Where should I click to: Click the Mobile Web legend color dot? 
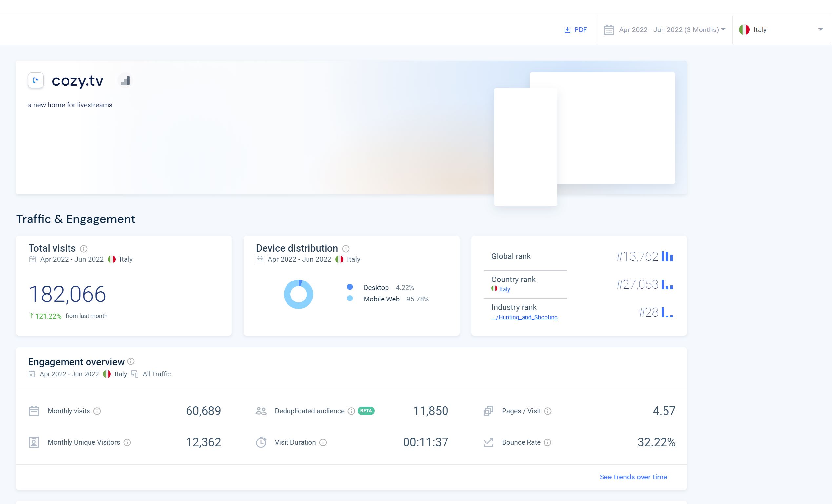tap(350, 299)
